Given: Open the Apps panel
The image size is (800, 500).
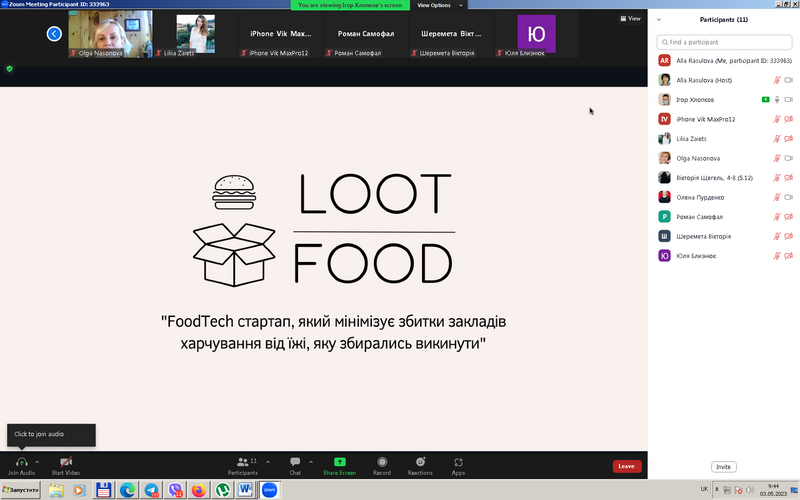Looking at the screenshot, I should click(x=458, y=466).
